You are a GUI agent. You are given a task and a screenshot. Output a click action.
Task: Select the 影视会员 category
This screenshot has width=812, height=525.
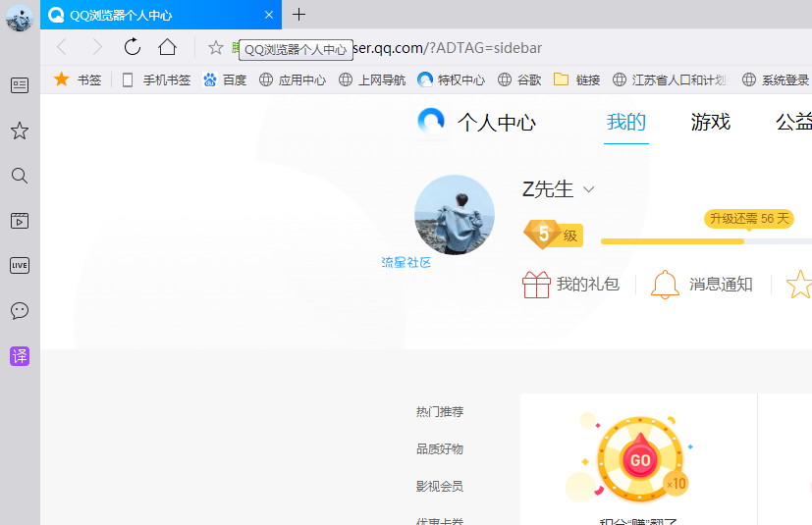[440, 486]
